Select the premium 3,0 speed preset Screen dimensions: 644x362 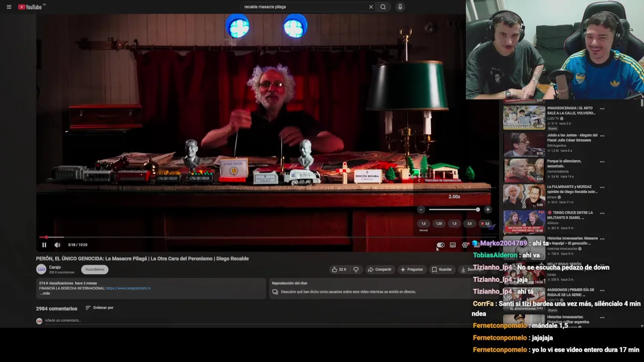click(485, 224)
